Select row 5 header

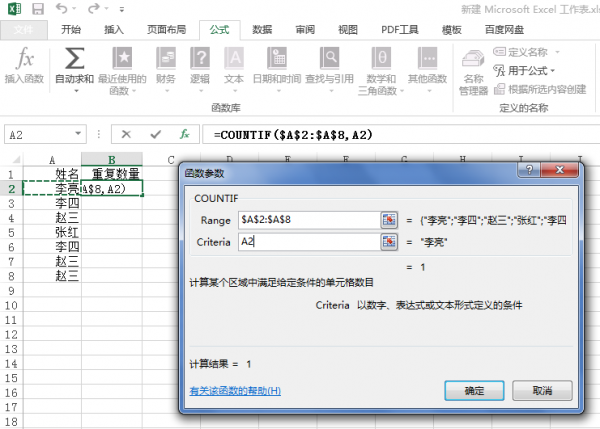coord(11,233)
